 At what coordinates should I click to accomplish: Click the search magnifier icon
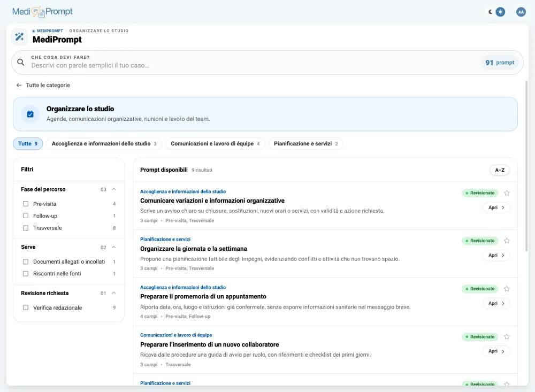[21, 63]
